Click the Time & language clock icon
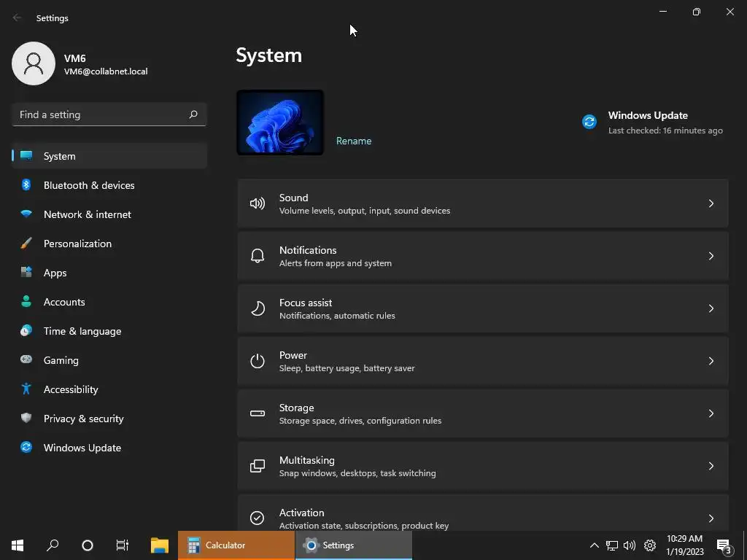The height and width of the screenshot is (560, 747). click(26, 330)
